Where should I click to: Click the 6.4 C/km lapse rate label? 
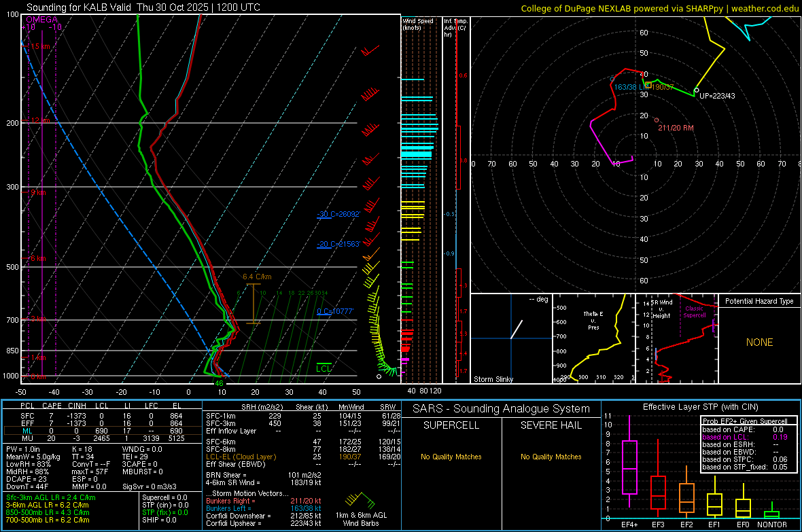coord(258,277)
